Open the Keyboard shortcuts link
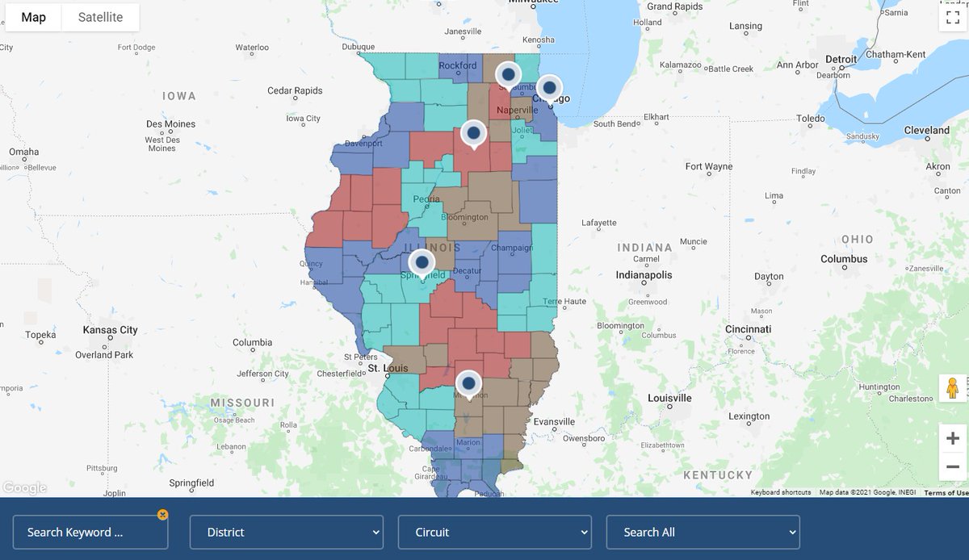 [x=780, y=491]
